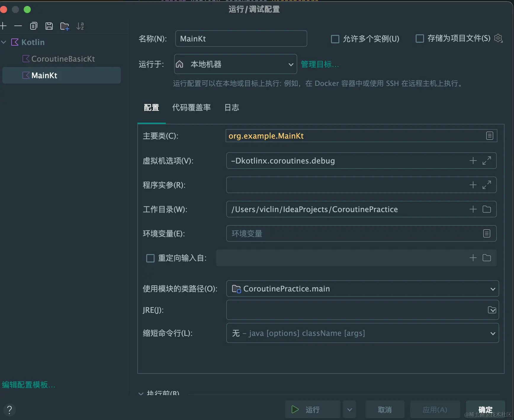Switch to the 代码覆盖率 tab
Viewport: 514px width, 420px height.
pyautogui.click(x=192, y=108)
